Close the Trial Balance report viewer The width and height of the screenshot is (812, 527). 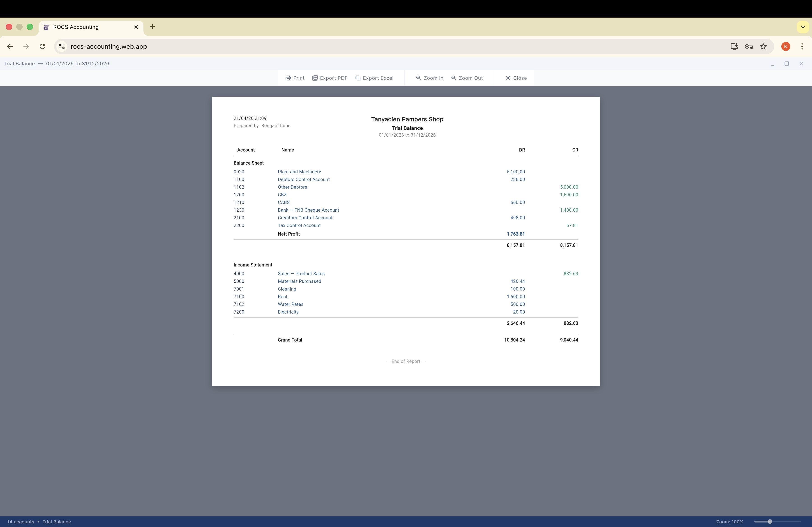tap(515, 78)
